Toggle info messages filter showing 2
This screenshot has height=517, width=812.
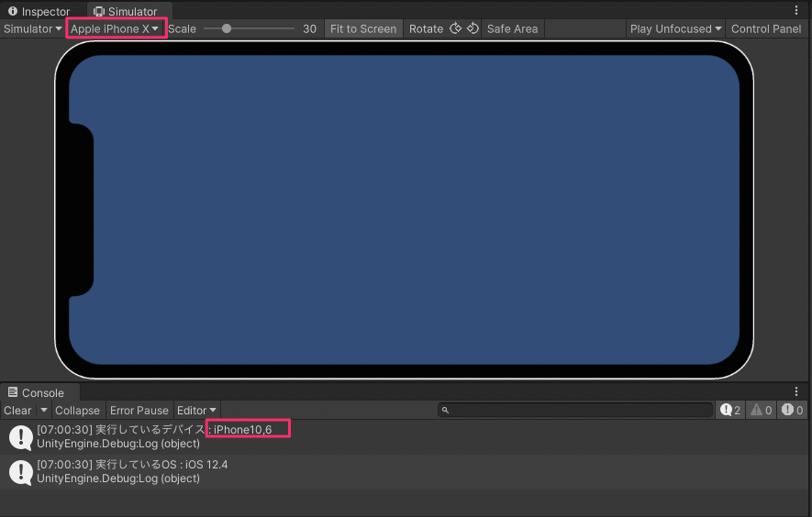point(730,411)
